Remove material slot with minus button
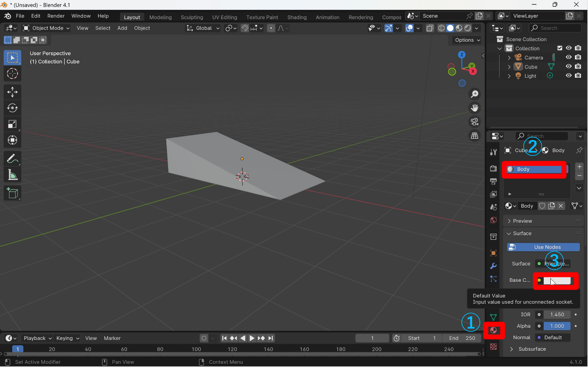The width and height of the screenshot is (588, 367). click(579, 176)
